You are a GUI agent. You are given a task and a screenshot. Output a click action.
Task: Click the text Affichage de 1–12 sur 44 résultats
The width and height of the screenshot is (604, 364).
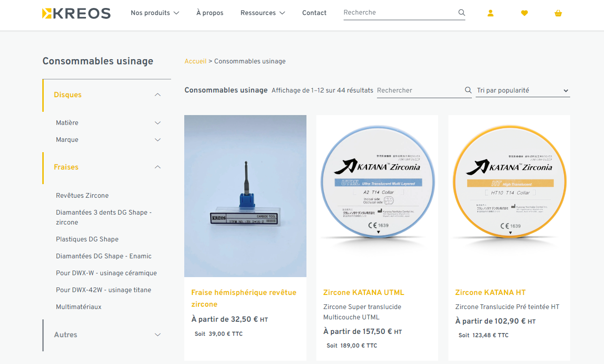[322, 90]
